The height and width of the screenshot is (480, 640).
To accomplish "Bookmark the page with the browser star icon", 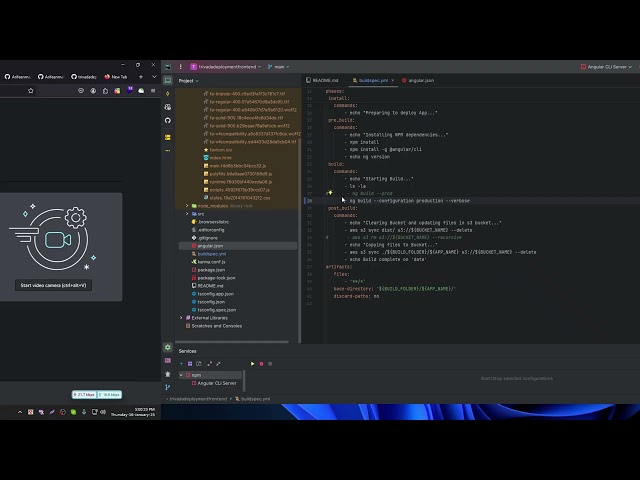I will 31,91.
